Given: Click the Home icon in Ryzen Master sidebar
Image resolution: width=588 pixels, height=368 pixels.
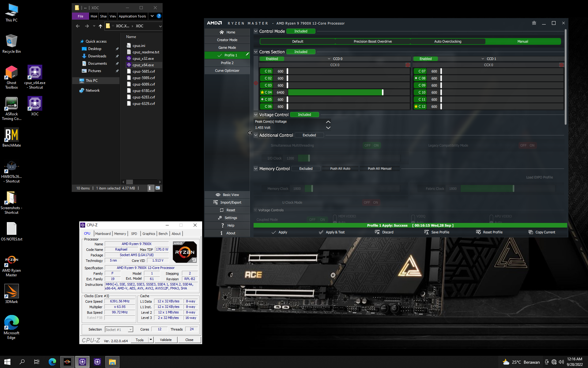Looking at the screenshot, I should (222, 32).
